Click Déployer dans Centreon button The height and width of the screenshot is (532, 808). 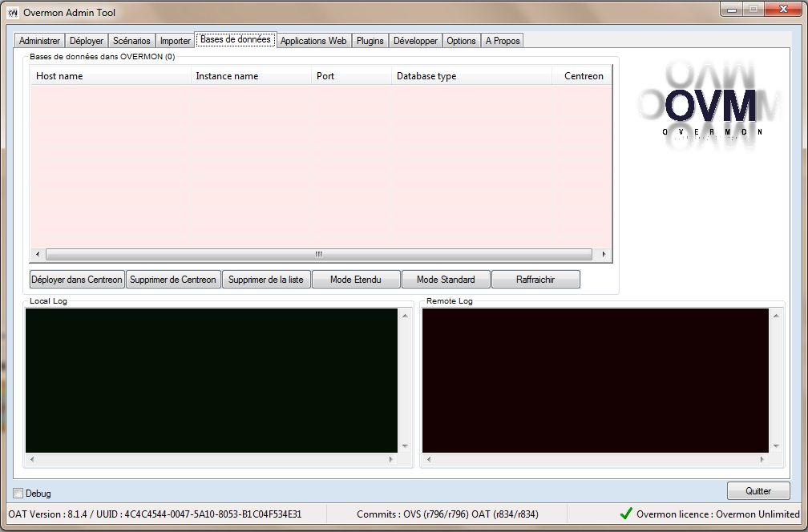click(x=77, y=279)
